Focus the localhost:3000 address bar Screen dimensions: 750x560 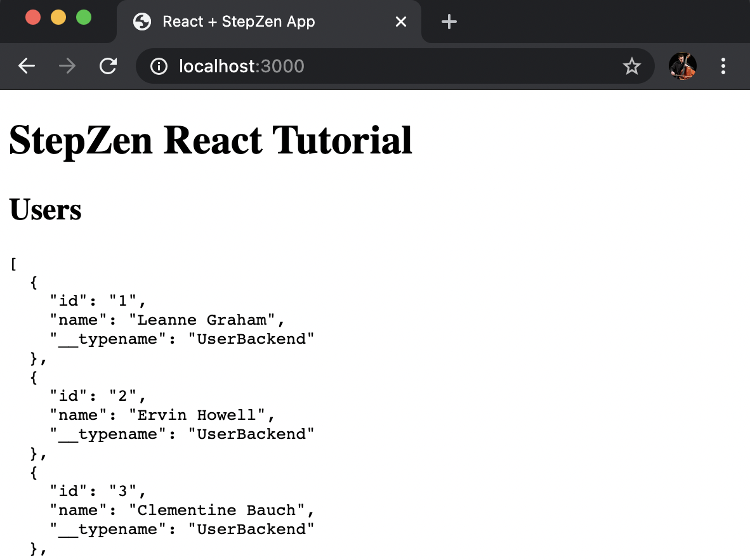[x=381, y=66]
